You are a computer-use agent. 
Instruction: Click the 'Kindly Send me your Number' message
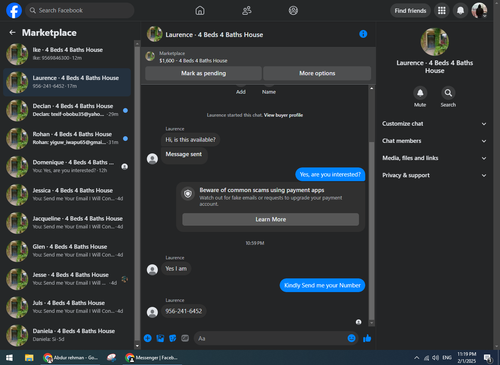[322, 285]
